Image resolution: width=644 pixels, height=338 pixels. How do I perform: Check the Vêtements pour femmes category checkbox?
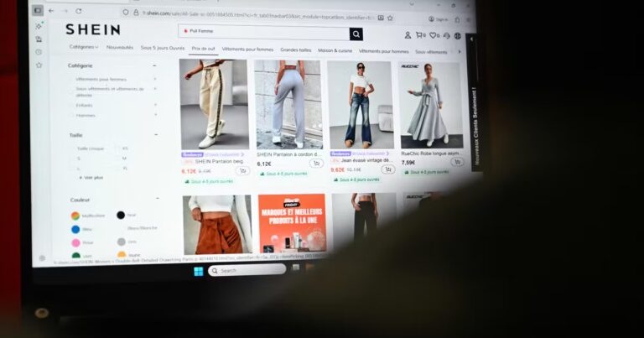click(x=71, y=79)
